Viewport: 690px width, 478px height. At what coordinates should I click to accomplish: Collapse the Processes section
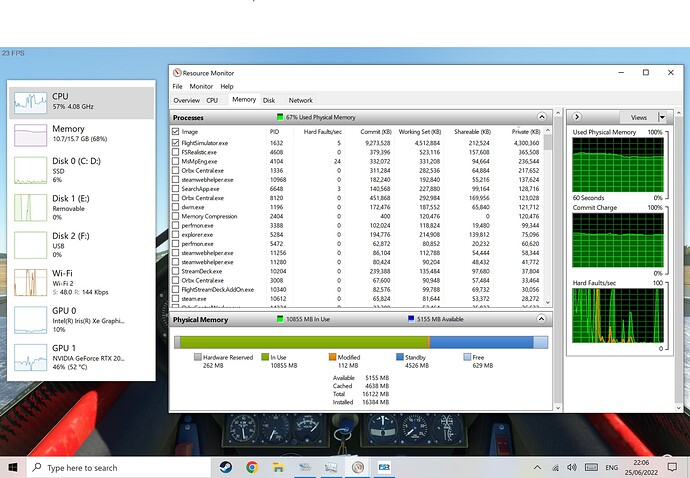[542, 117]
